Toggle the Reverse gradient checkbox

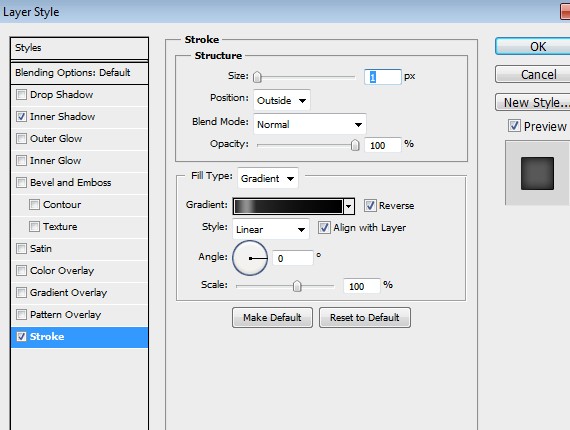370,205
